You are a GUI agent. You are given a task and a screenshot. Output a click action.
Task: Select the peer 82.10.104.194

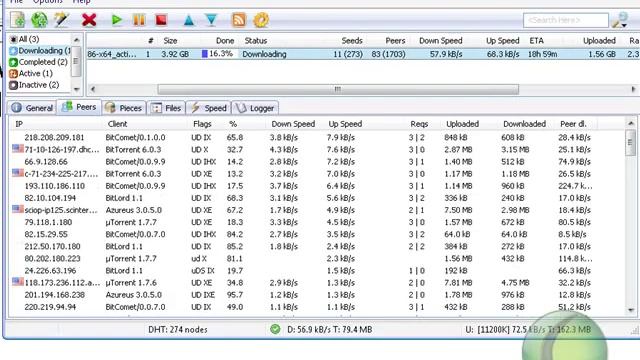pos(51,198)
